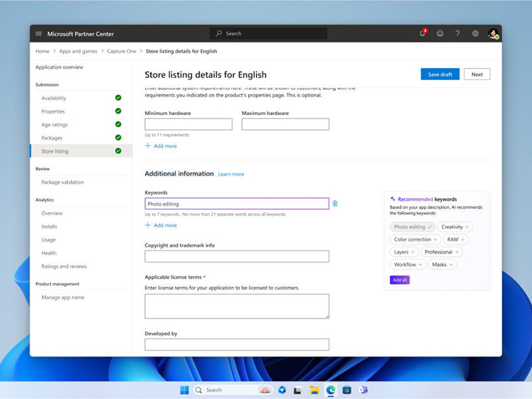Click Add all recommended keywords

click(x=400, y=280)
